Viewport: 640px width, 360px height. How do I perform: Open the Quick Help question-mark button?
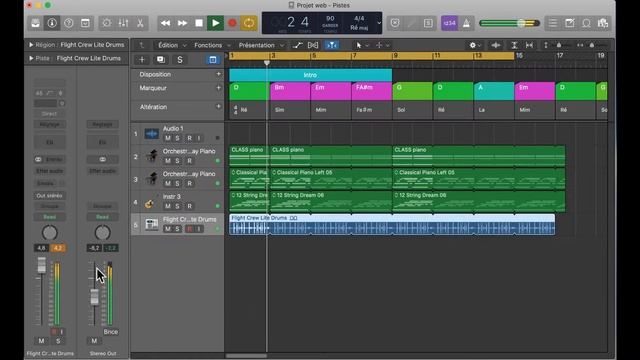coord(69,23)
